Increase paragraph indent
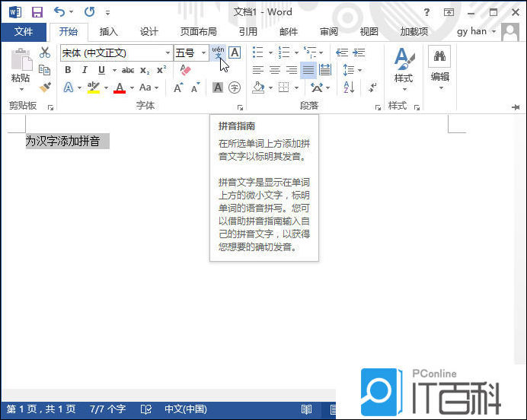527x420 pixels. (x=359, y=52)
